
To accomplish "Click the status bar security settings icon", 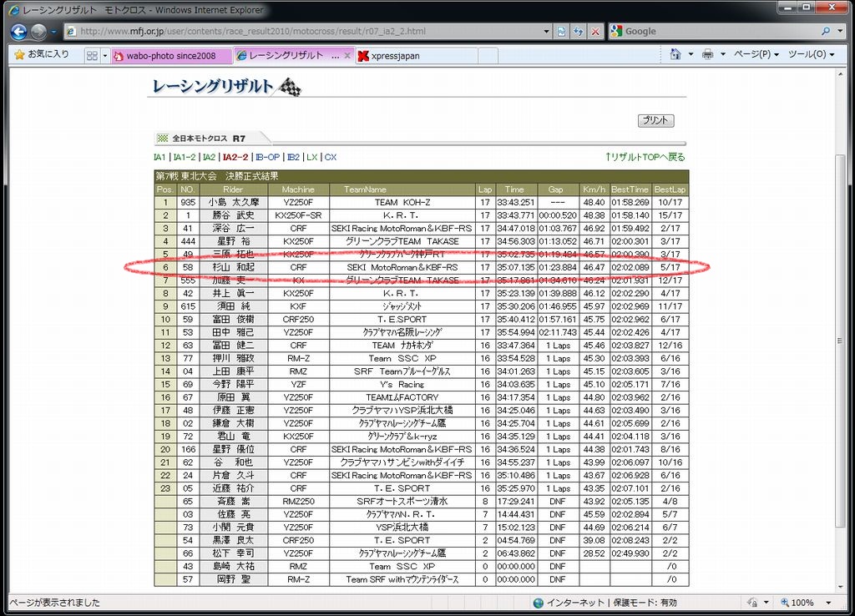I will click(x=752, y=603).
